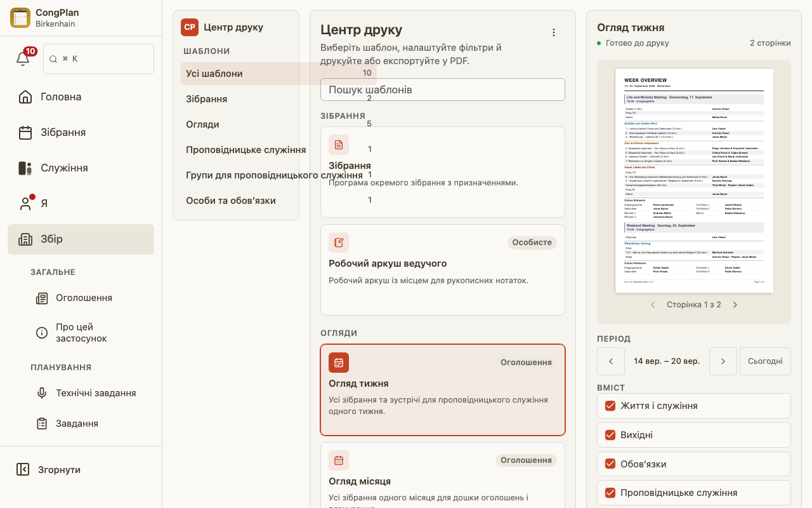The height and width of the screenshot is (508, 812).
Task: Click the Згорнути collapse sidebar icon
Action: tap(23, 470)
